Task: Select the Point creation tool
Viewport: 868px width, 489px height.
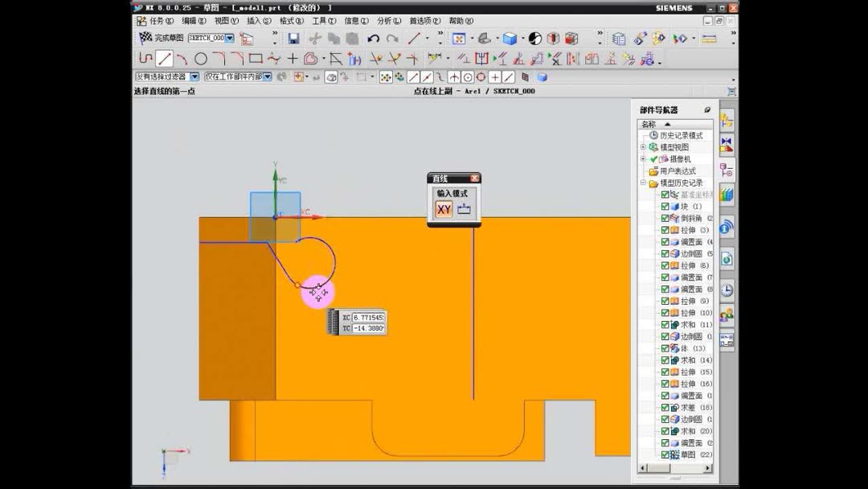Action: pos(291,57)
